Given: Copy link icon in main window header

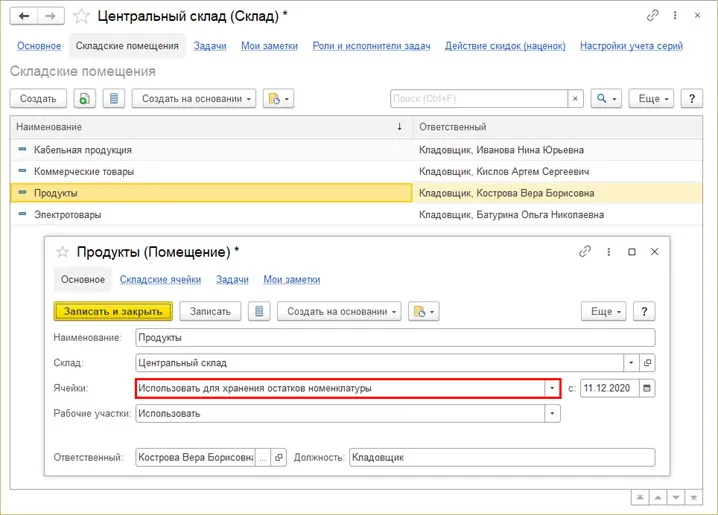Looking at the screenshot, I should pyautogui.click(x=653, y=16).
